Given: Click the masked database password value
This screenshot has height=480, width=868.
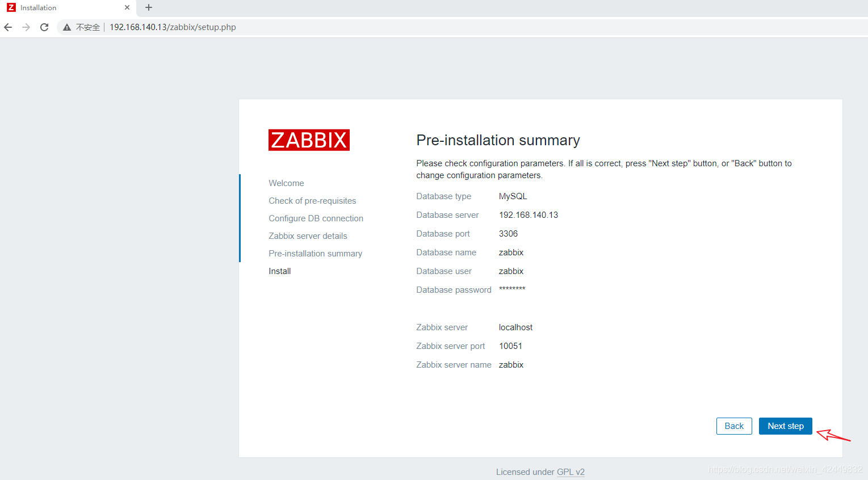Looking at the screenshot, I should coord(512,289).
